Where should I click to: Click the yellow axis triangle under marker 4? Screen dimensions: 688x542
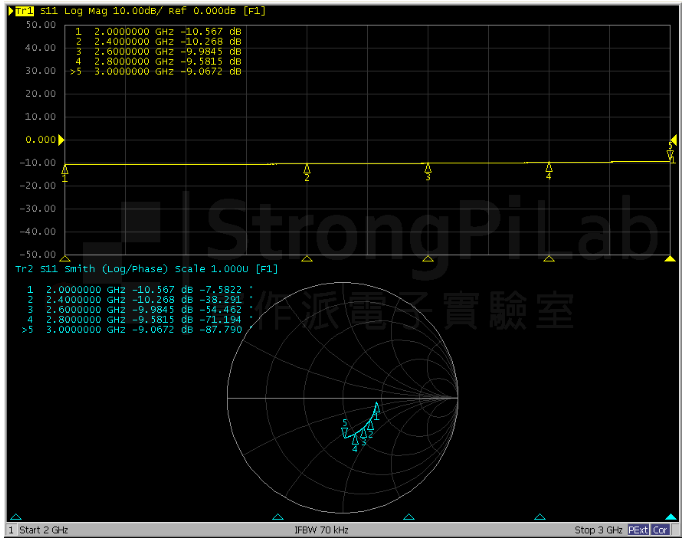pyautogui.click(x=549, y=258)
